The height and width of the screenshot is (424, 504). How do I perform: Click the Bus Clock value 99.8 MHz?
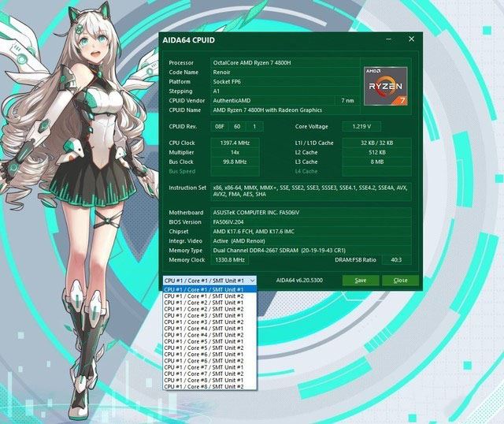pos(235,162)
